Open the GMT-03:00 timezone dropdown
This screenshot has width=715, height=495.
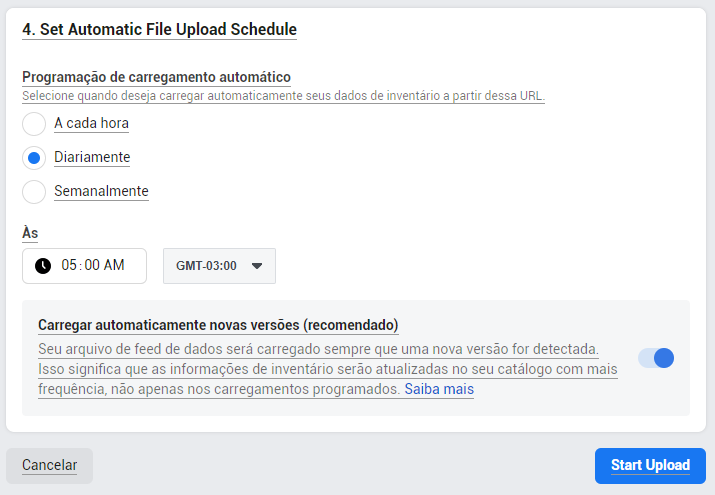coord(219,266)
